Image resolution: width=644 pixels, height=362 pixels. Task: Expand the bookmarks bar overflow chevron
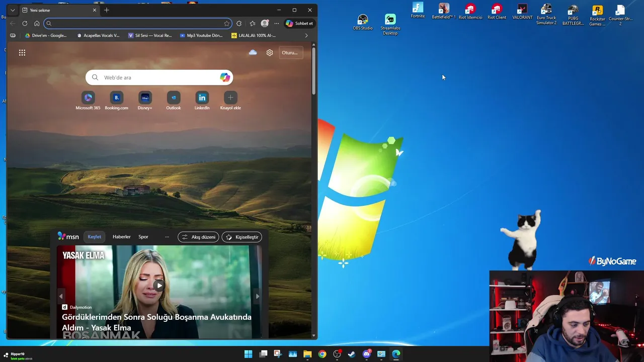click(x=306, y=36)
